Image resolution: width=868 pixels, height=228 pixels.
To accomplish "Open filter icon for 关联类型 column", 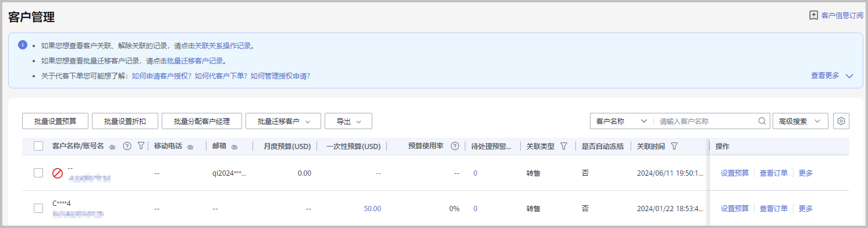I will tap(563, 147).
